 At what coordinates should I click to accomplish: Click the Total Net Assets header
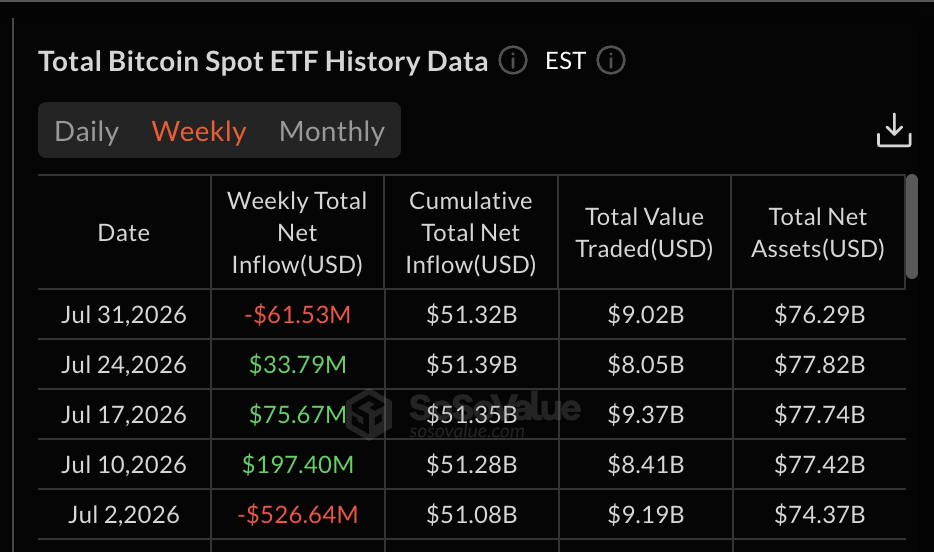818,232
